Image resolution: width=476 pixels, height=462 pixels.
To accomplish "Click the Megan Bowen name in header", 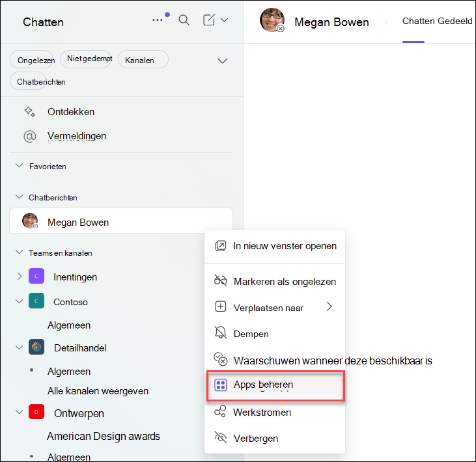I will [331, 22].
